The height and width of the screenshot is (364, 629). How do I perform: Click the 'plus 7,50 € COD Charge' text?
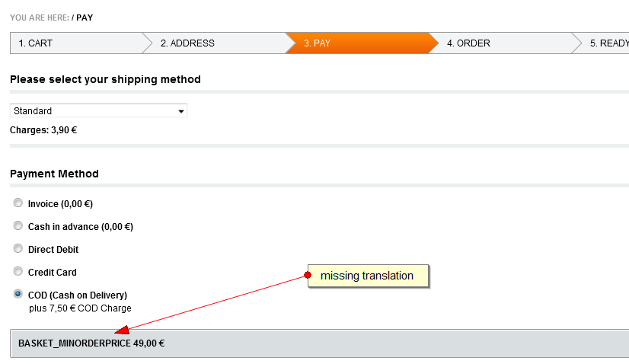pos(80,308)
